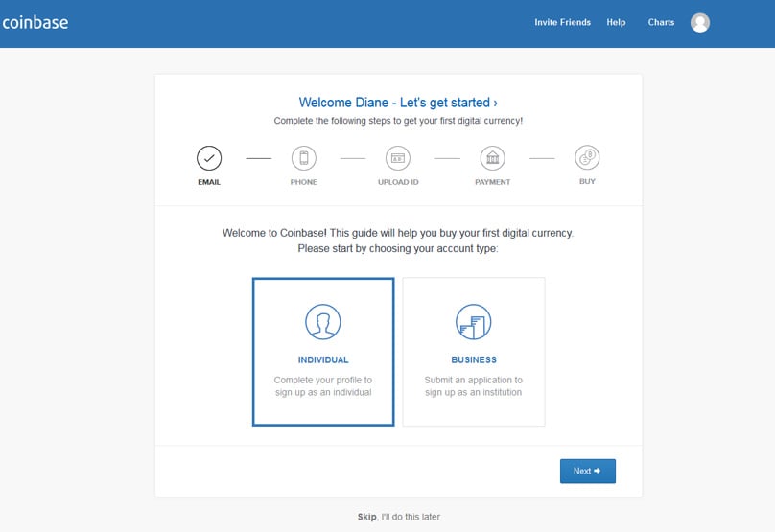The image size is (775, 532).
Task: Click the coinbase logo in the header
Action: click(x=35, y=22)
